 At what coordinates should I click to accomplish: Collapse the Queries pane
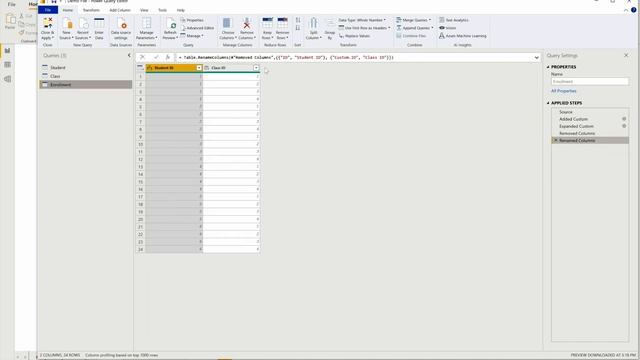point(129,56)
